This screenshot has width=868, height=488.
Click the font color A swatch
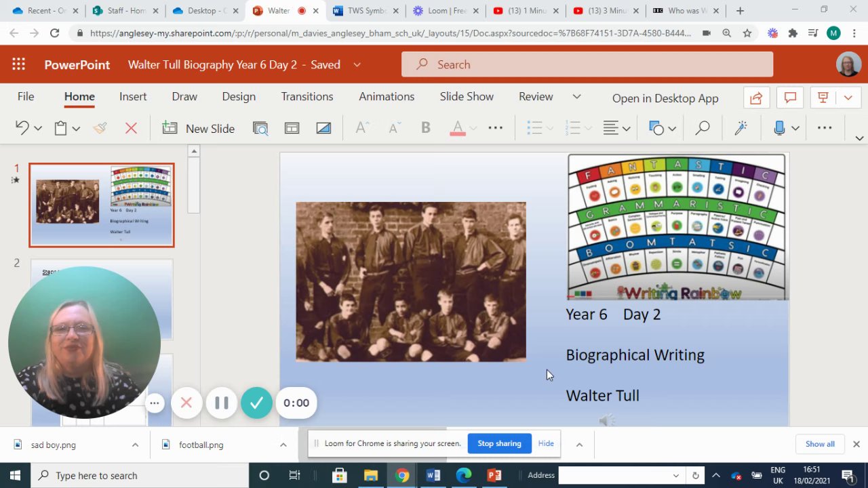(458, 128)
